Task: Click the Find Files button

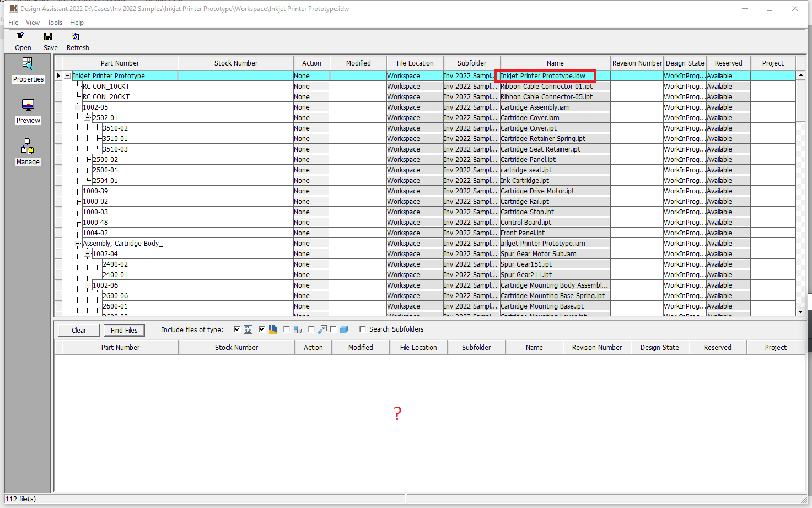Action: (123, 329)
